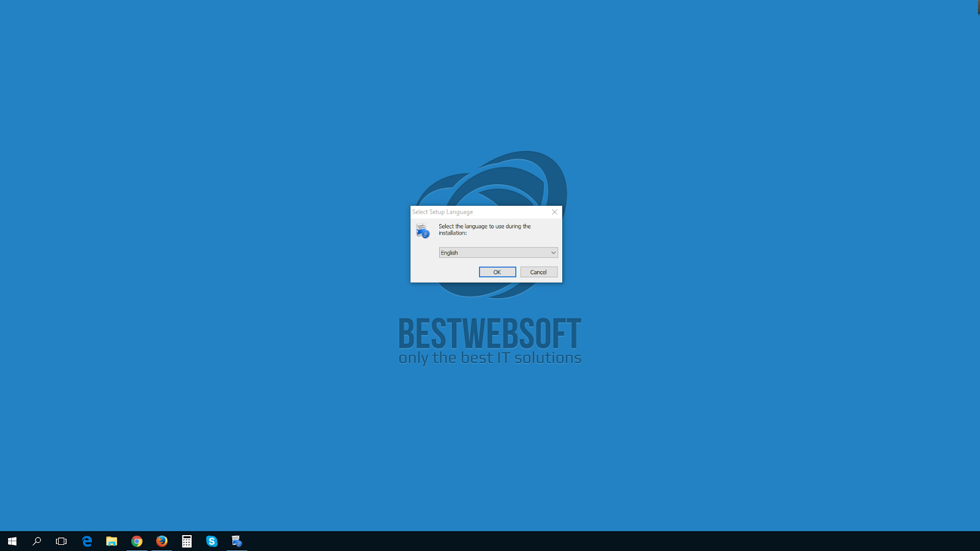
Task: Open Skype from taskbar
Action: (212, 541)
